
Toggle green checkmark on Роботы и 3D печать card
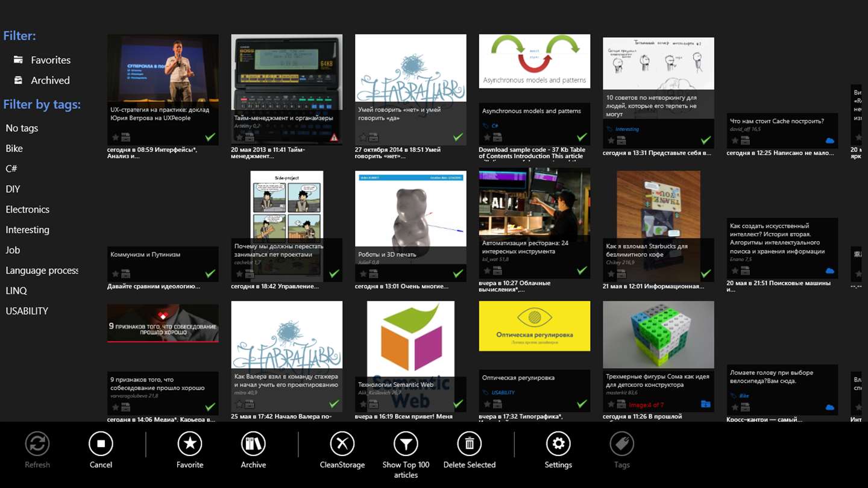(x=458, y=274)
